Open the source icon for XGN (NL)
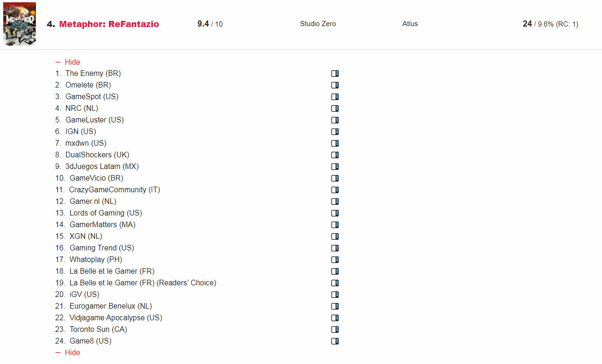Viewport: 602px width, 364px height. point(335,236)
